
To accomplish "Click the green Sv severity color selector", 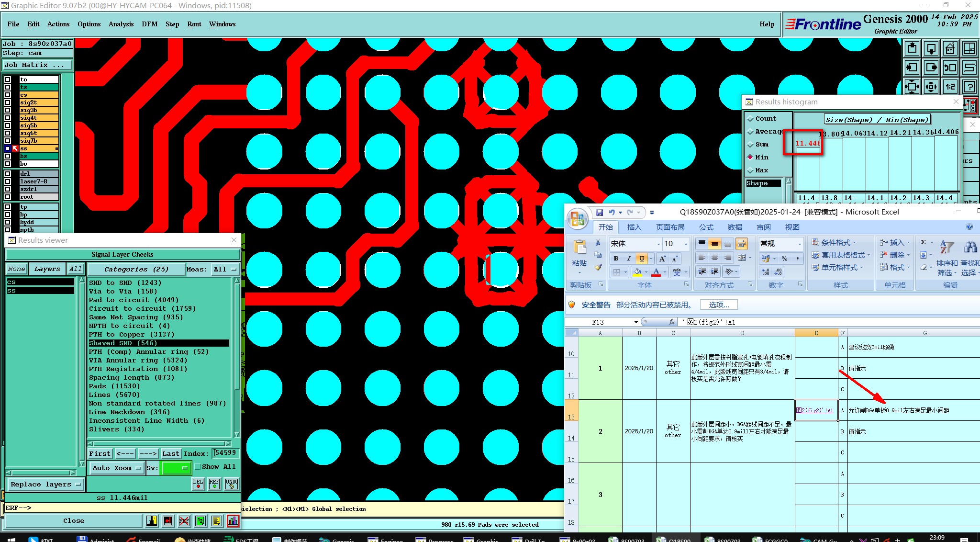I will click(176, 468).
